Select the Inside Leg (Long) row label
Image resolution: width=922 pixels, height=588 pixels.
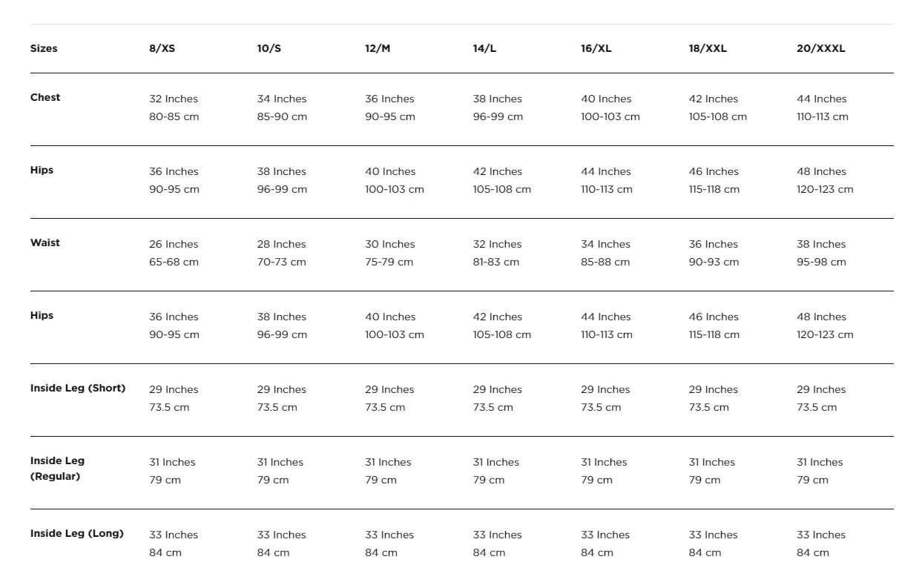point(77,534)
